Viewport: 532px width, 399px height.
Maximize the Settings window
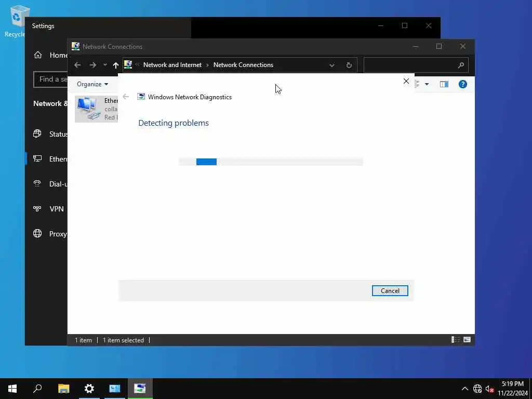tap(404, 26)
